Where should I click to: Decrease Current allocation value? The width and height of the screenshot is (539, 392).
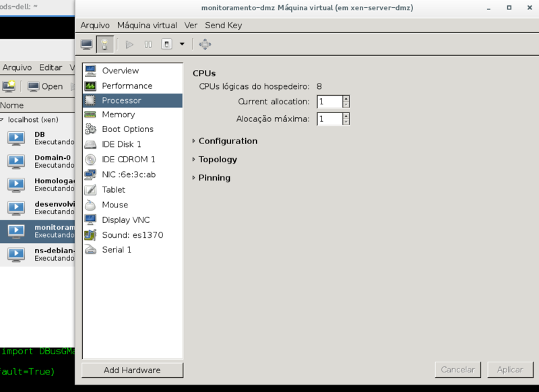(346, 105)
